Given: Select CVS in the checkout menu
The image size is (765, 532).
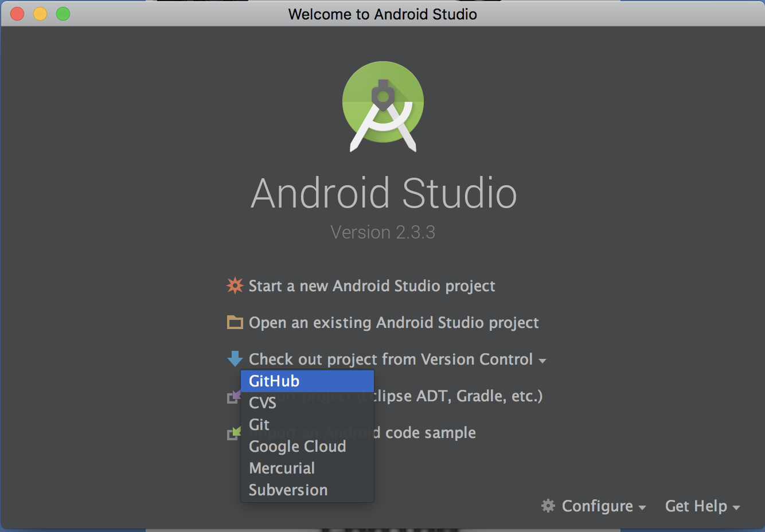Looking at the screenshot, I should [262, 403].
